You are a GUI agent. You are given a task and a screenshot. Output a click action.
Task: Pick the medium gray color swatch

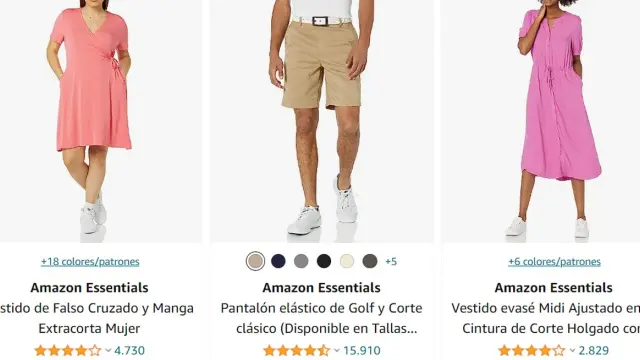coord(301,261)
